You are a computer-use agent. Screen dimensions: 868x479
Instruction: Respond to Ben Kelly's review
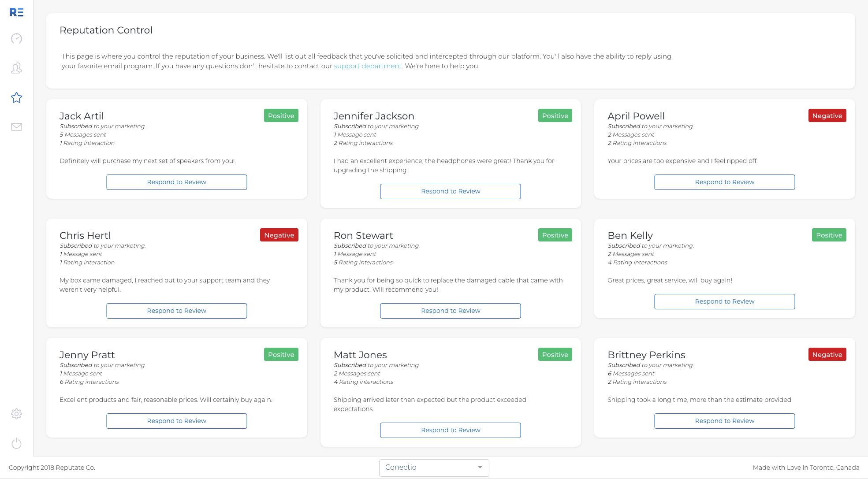pos(724,301)
